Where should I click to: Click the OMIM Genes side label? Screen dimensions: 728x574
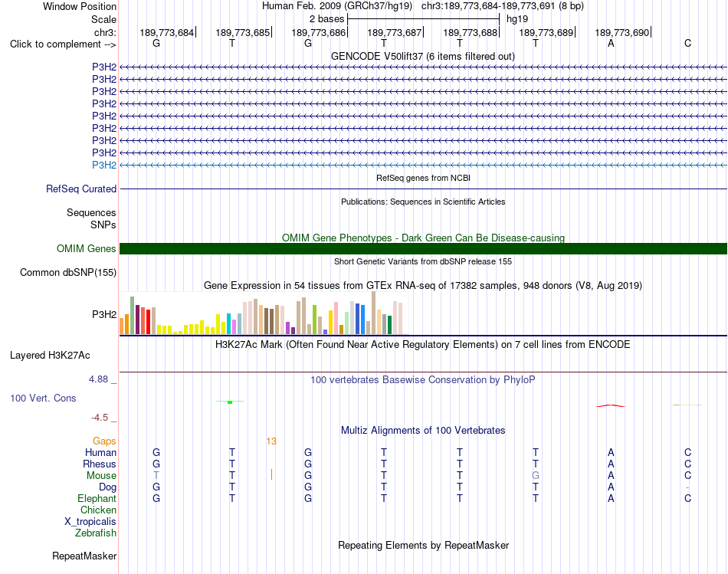(87, 248)
